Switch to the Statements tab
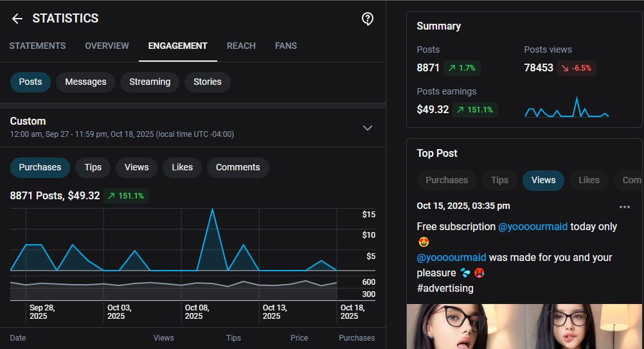The image size is (644, 349). coord(37,46)
